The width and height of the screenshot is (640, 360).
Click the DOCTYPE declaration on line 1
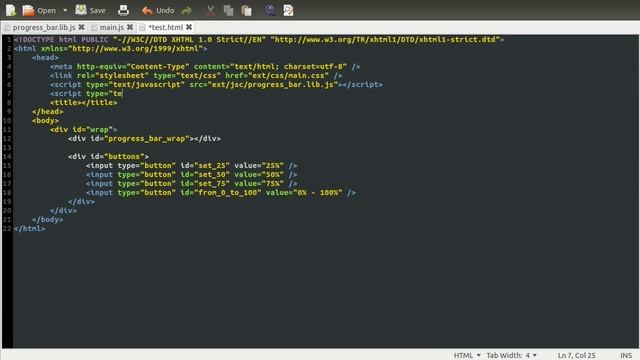259,40
